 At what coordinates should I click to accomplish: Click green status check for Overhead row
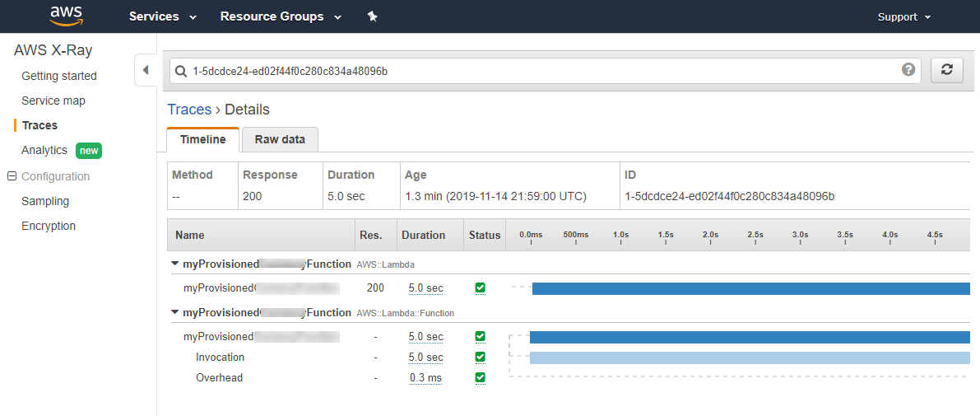click(480, 378)
